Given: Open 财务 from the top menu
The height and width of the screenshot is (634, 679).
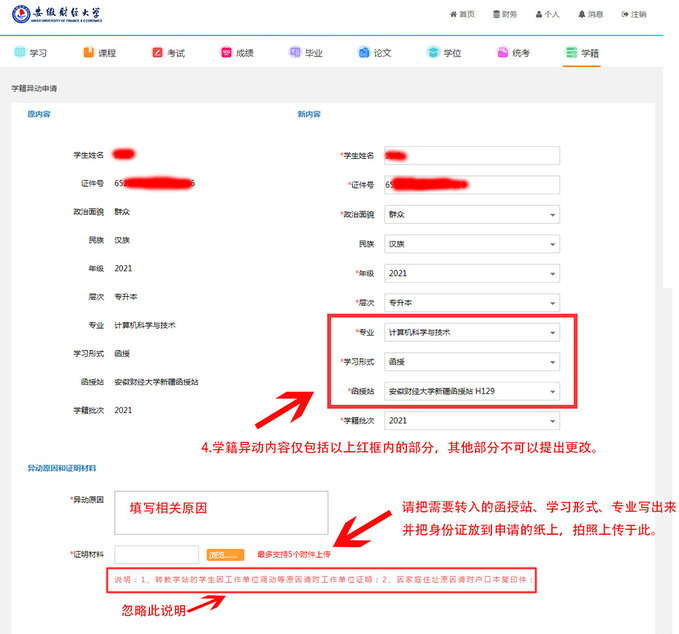Looking at the screenshot, I should 505,15.
